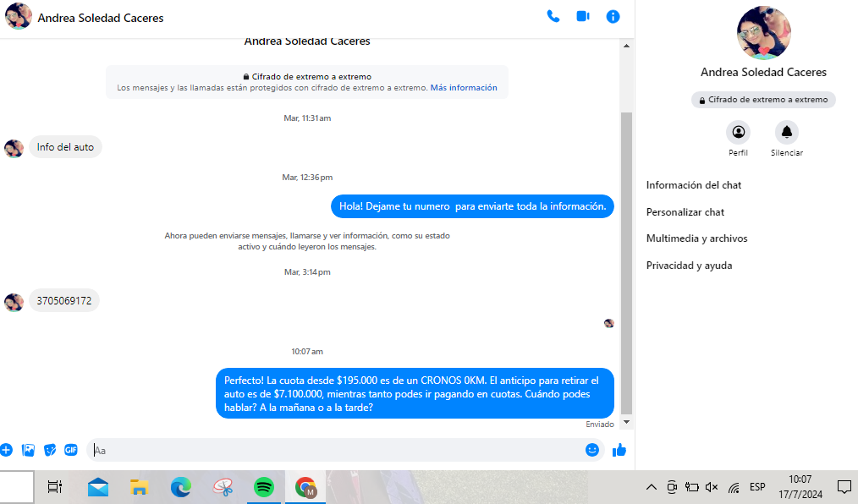
Task: Open the sticker picker
Action: tap(50, 450)
